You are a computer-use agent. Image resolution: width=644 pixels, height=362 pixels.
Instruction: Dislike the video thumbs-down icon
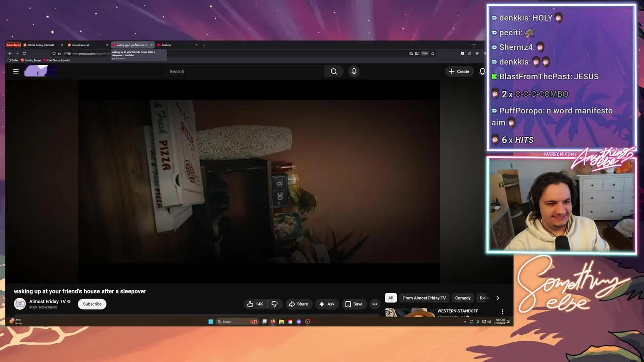[x=274, y=304]
